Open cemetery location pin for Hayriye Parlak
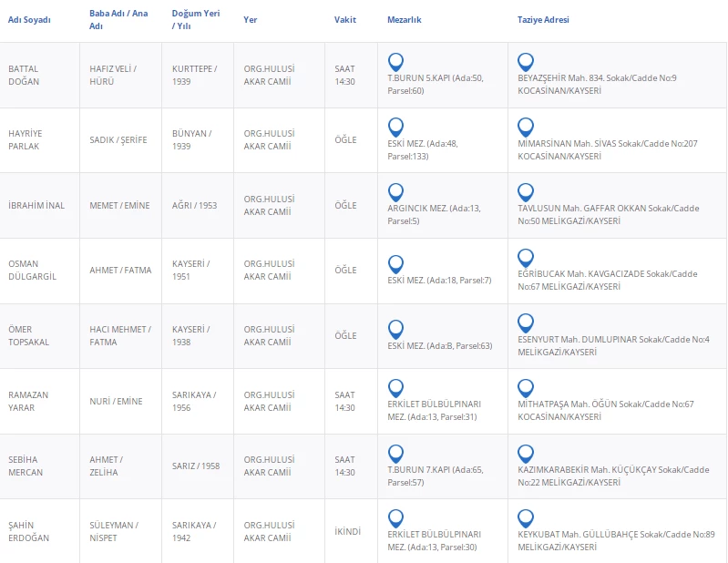Image resolution: width=728 pixels, height=563 pixels. pos(395,127)
